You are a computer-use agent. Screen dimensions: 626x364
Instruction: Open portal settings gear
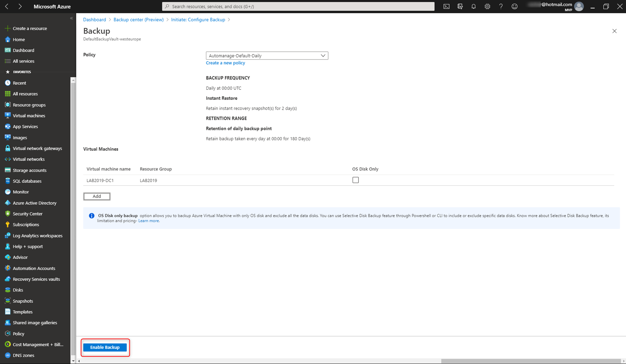487,6
